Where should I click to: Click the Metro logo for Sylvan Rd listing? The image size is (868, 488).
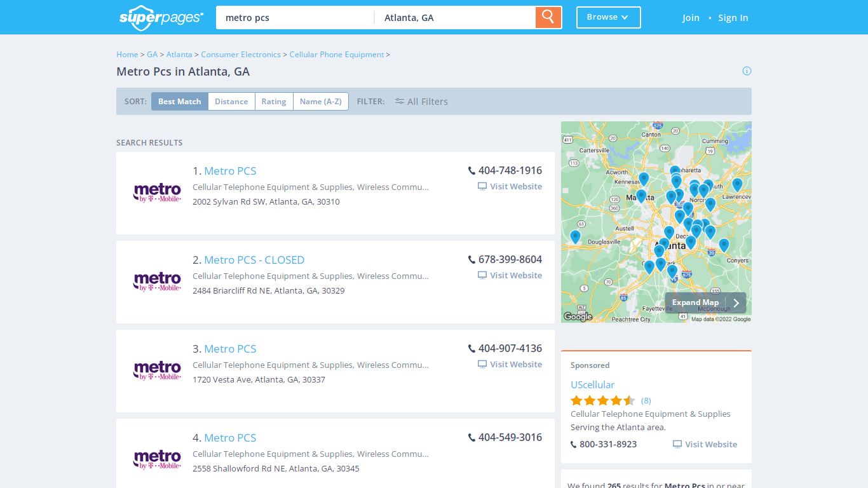pyautogui.click(x=157, y=193)
